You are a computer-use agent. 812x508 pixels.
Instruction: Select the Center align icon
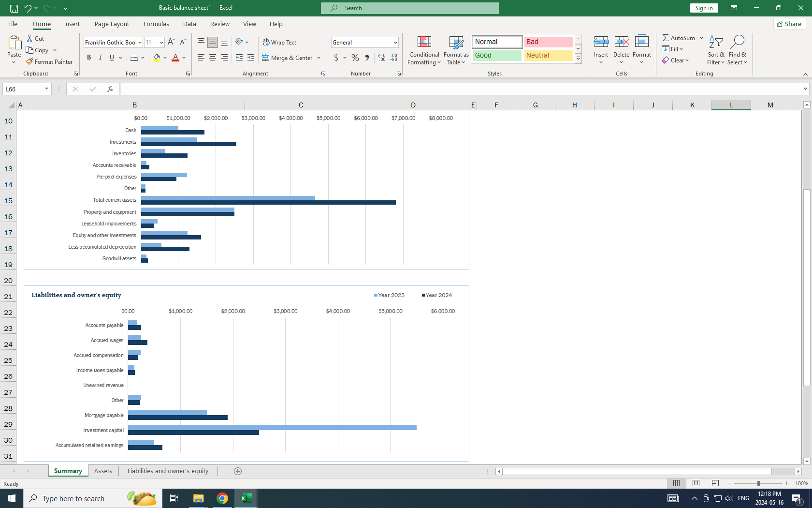213,58
